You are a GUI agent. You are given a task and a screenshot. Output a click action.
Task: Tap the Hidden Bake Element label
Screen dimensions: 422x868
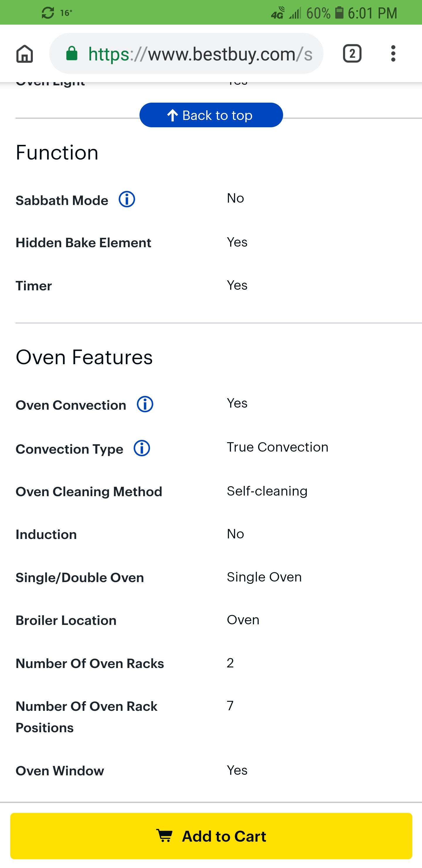pyautogui.click(x=83, y=243)
